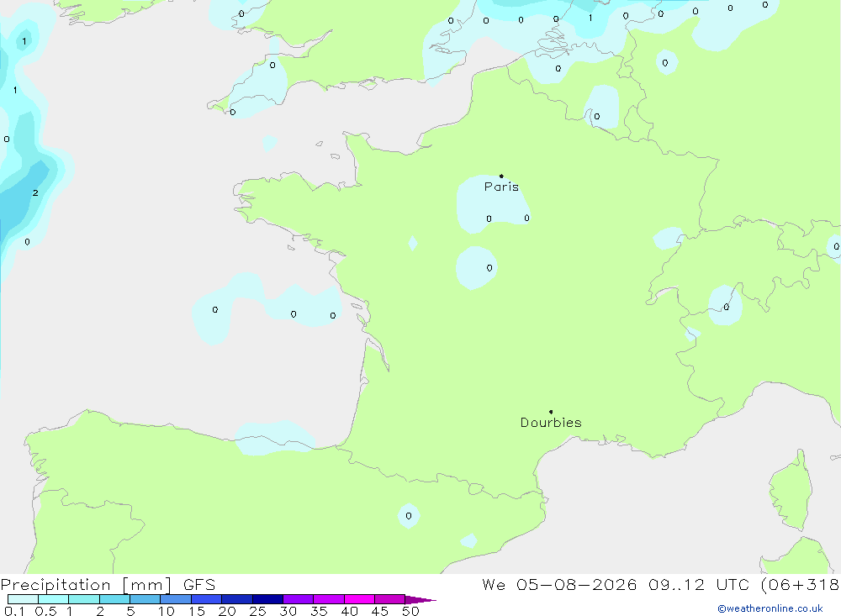Click the 'Precipitation [mm] GFS' title text
The width and height of the screenshot is (841, 616).
tap(108, 584)
